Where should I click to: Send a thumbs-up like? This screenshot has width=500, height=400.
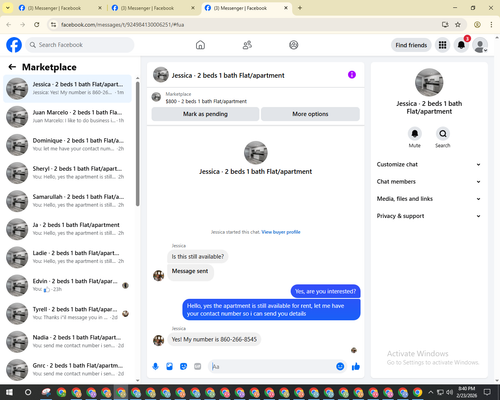(356, 367)
